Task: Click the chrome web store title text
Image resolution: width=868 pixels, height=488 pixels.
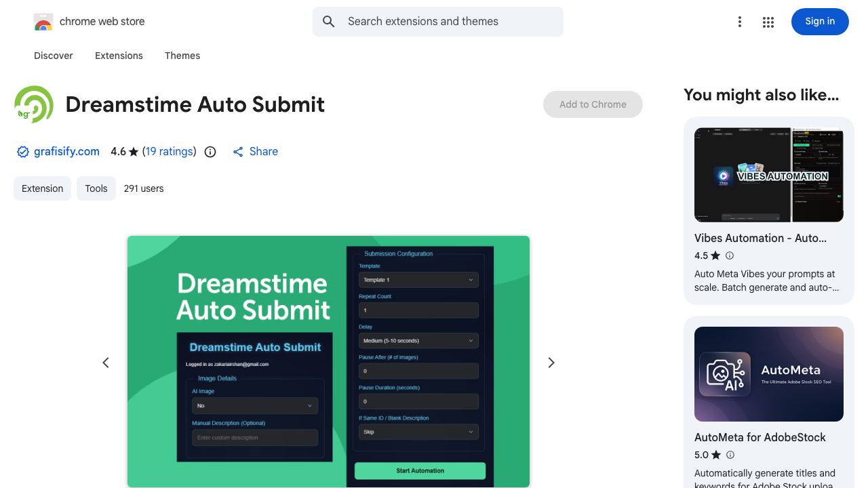Action: coord(102,22)
